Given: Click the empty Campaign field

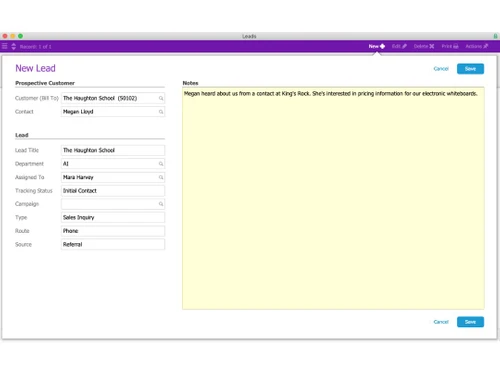Looking at the screenshot, I should tap(113, 204).
